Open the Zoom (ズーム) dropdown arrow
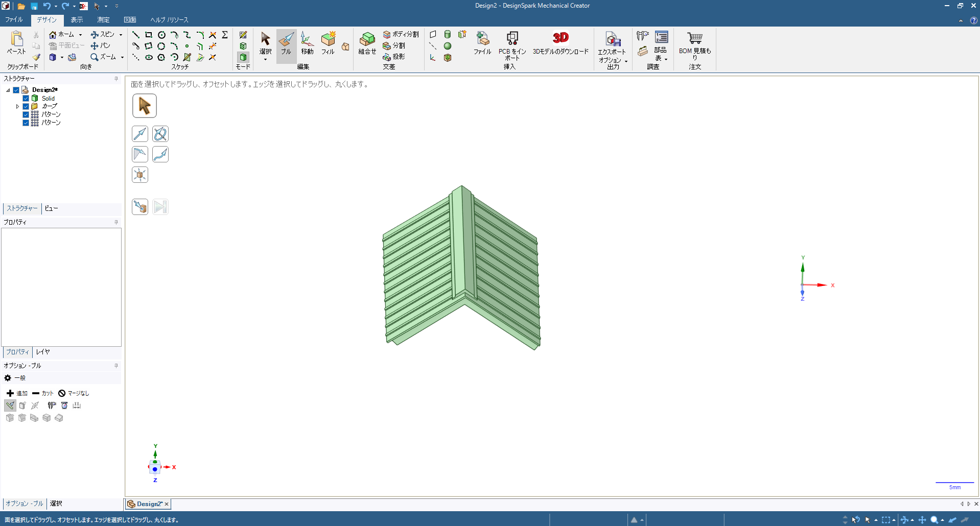 click(x=122, y=57)
